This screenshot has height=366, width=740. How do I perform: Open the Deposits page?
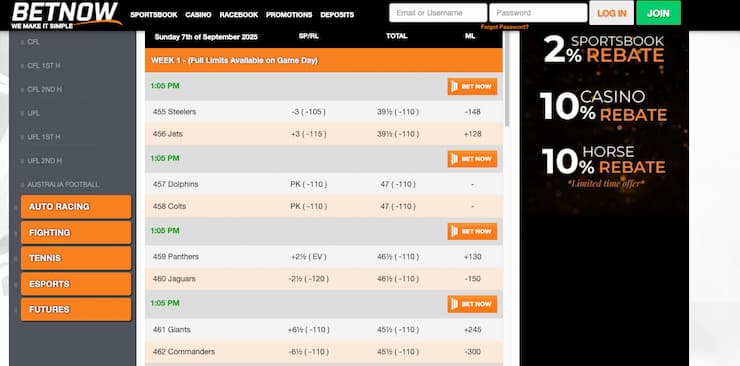coord(337,15)
